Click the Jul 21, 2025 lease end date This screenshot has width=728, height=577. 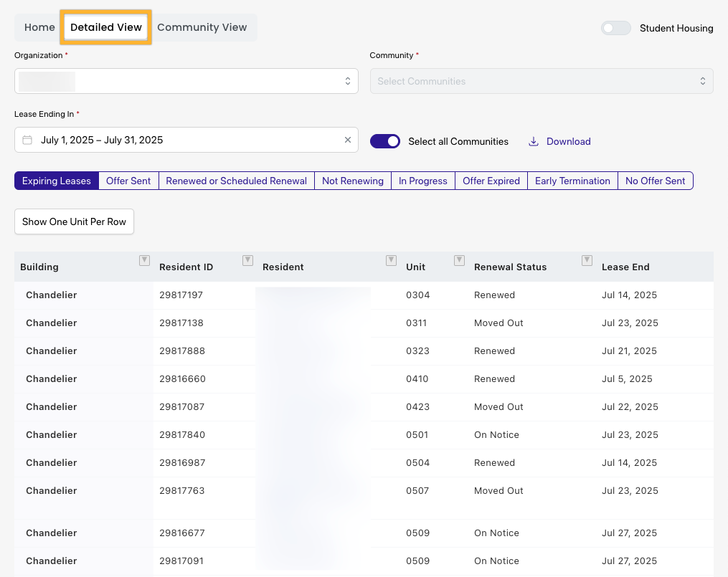click(x=630, y=351)
